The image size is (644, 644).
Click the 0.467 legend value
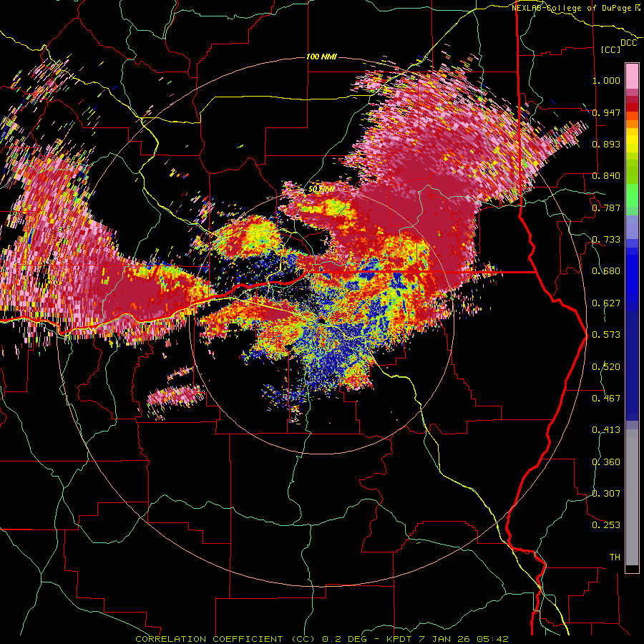pos(606,399)
